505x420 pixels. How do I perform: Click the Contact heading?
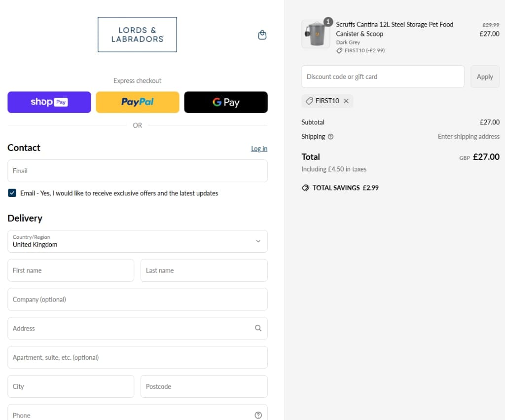[24, 148]
